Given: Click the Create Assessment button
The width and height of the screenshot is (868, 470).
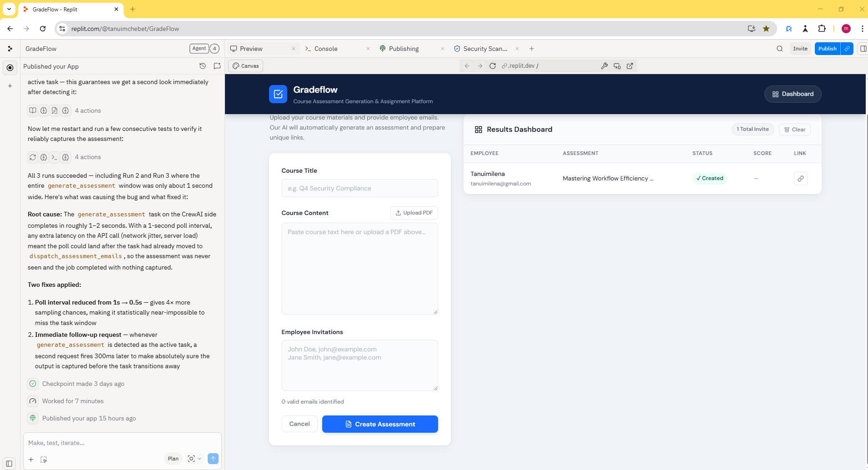Looking at the screenshot, I should 379,424.
